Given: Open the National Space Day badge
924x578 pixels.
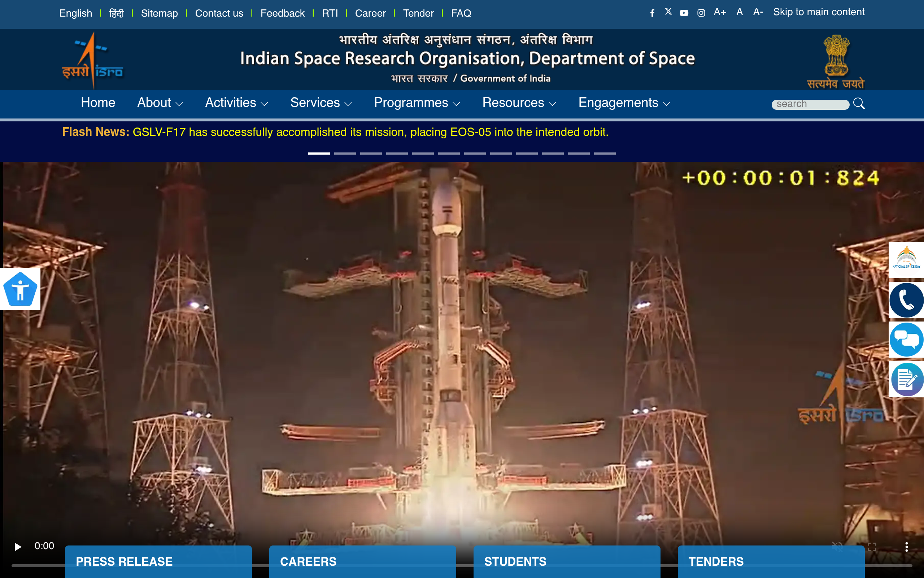Looking at the screenshot, I should tap(906, 260).
